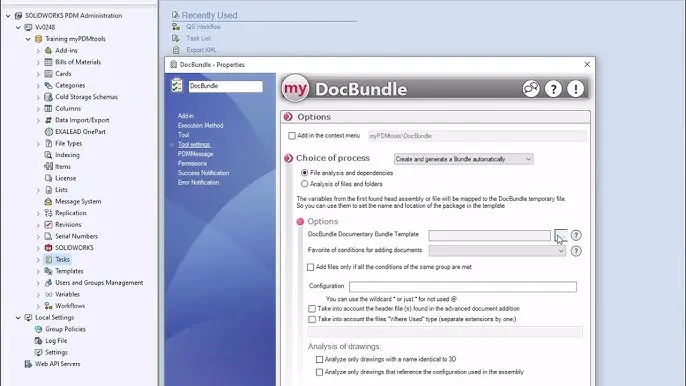Click the Data Import/Export icon
Viewport: 686px width, 386px height.
click(x=49, y=120)
